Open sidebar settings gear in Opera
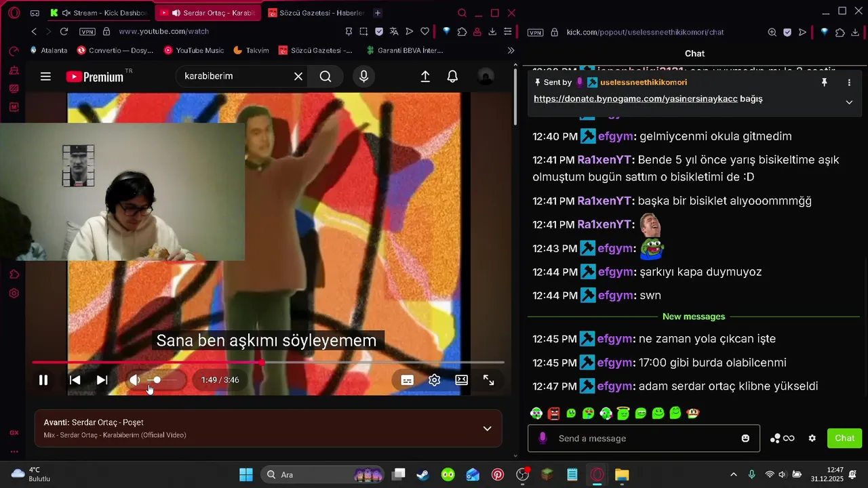Viewport: 868px width, 488px height. click(x=14, y=293)
